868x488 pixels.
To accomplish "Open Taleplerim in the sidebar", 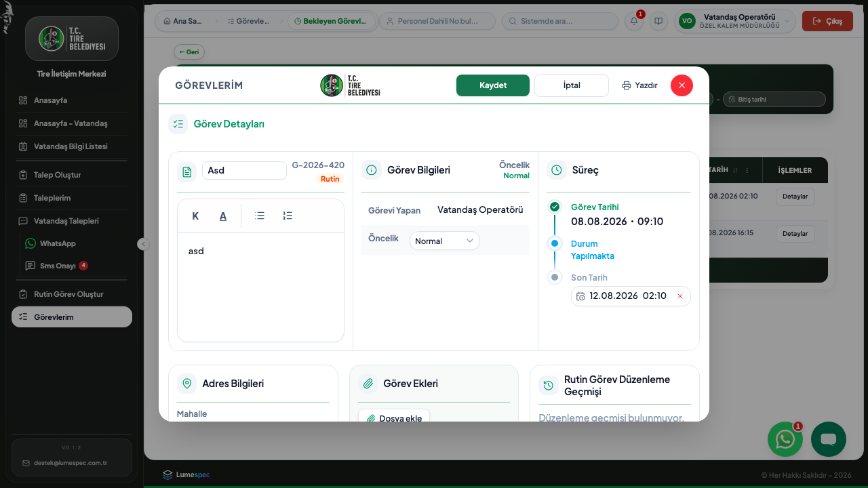I will pos(72,198).
